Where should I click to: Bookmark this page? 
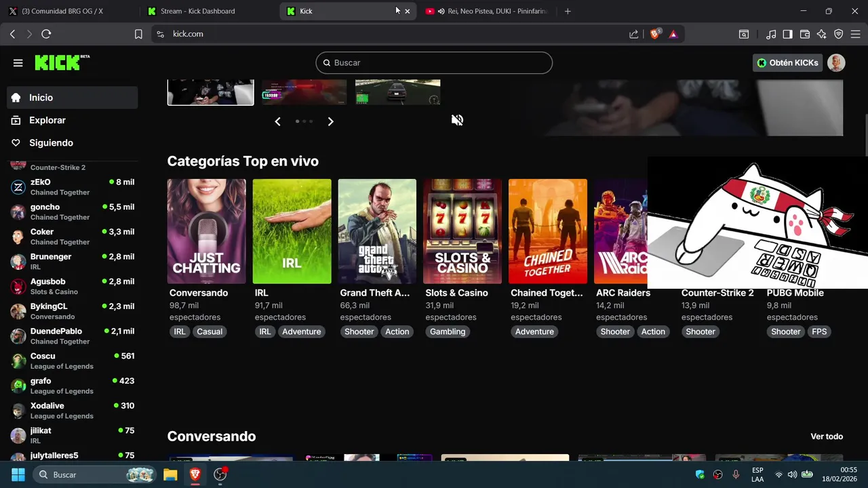pyautogui.click(x=138, y=34)
